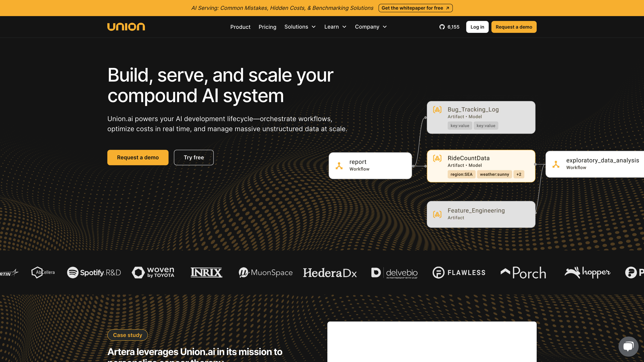Expand the Learn dropdown menu

coord(335,27)
